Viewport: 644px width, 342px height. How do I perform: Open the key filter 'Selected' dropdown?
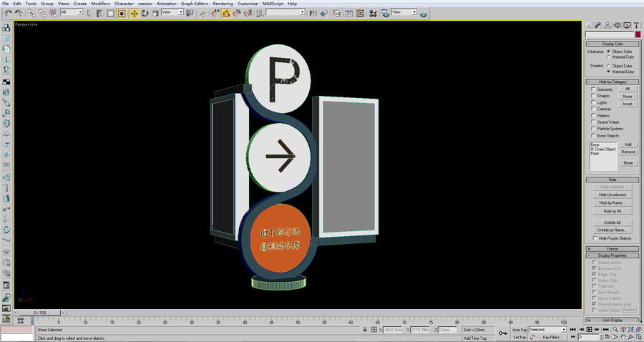[x=547, y=330]
